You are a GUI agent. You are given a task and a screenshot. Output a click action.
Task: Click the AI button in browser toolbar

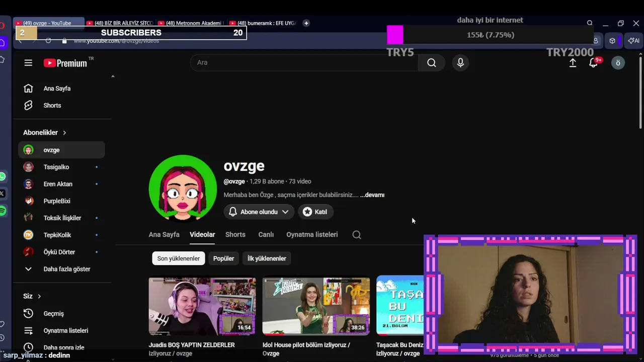(x=634, y=41)
